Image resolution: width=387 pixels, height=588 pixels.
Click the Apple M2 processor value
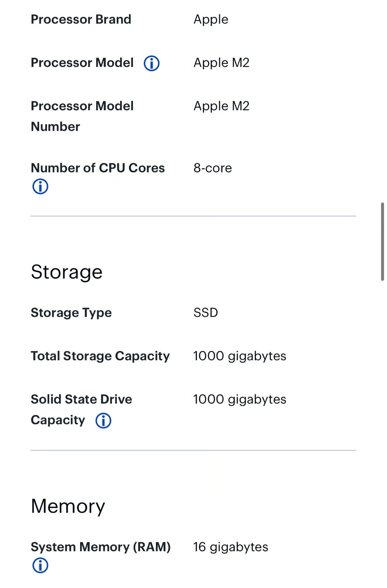click(221, 62)
